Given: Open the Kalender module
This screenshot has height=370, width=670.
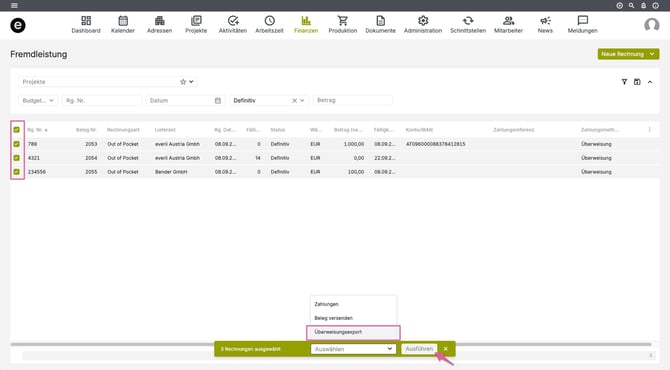Looking at the screenshot, I should click(123, 25).
